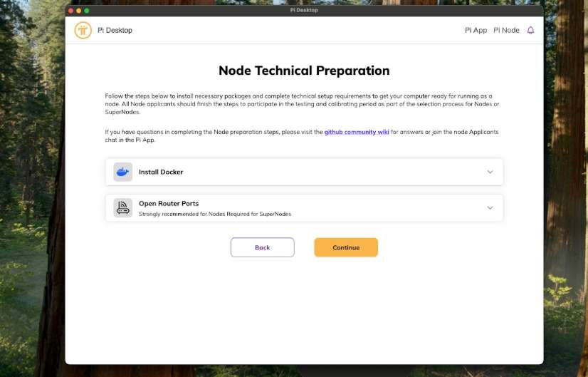Open notifications via the bell icon
This screenshot has height=377, width=588.
(x=530, y=31)
